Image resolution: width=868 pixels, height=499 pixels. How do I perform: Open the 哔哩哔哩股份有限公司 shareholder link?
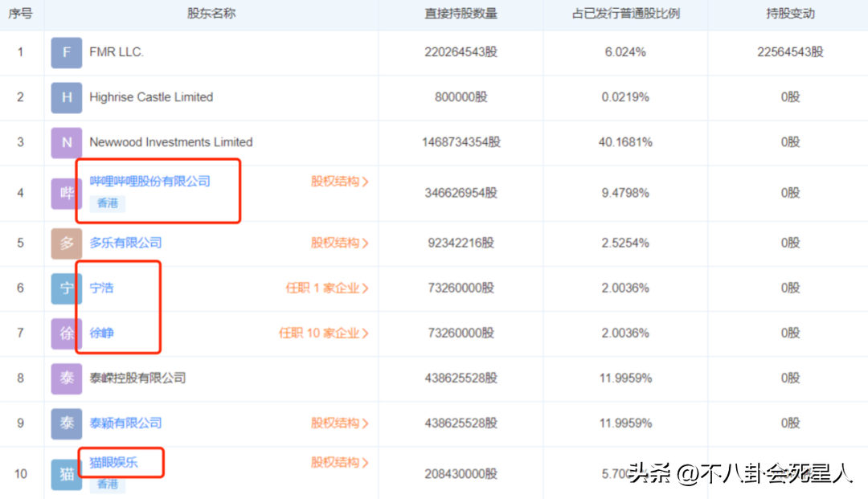[150, 182]
